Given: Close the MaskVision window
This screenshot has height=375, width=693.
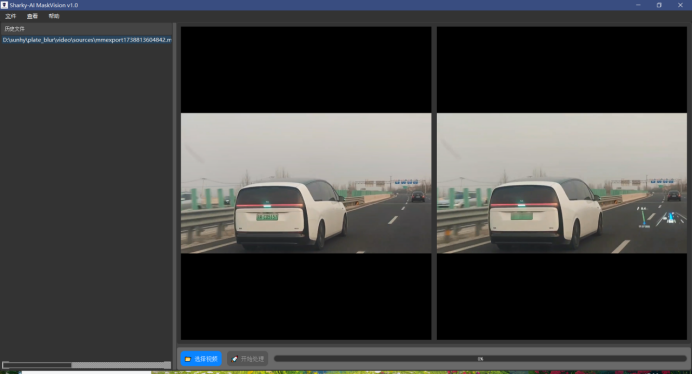Looking at the screenshot, I should [680, 5].
